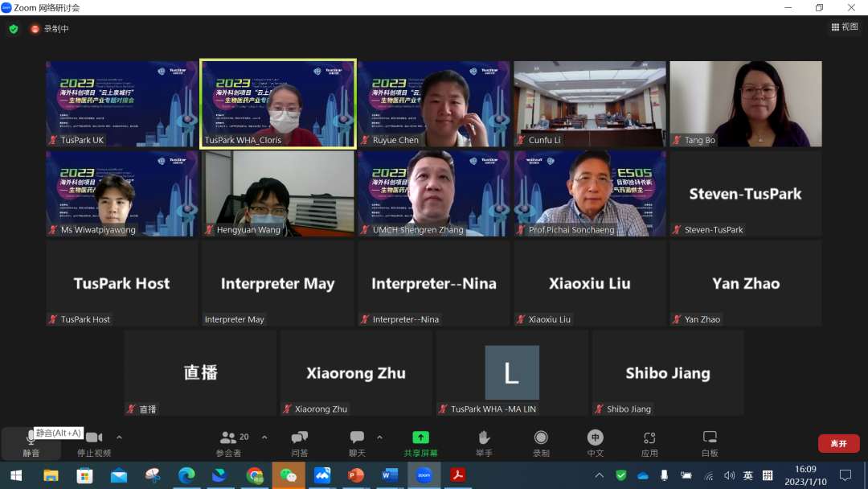
Task: Switch input language 英 indicator
Action: pyautogui.click(x=748, y=475)
